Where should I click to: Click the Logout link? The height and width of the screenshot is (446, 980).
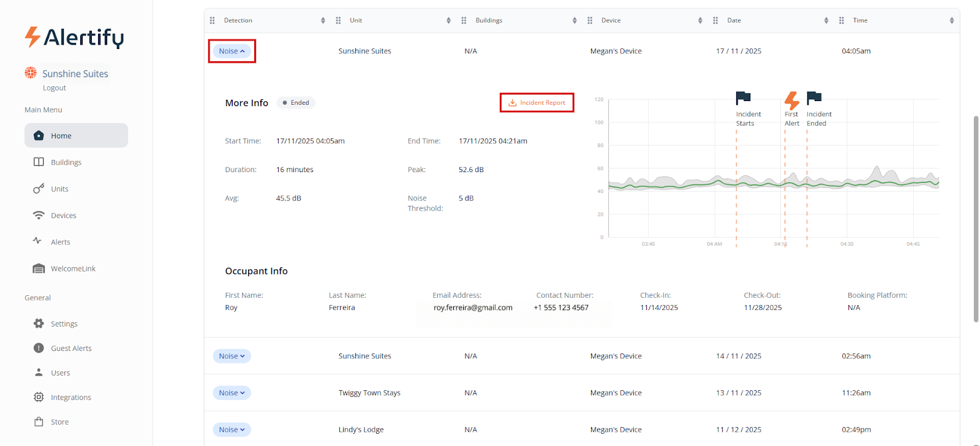point(55,88)
